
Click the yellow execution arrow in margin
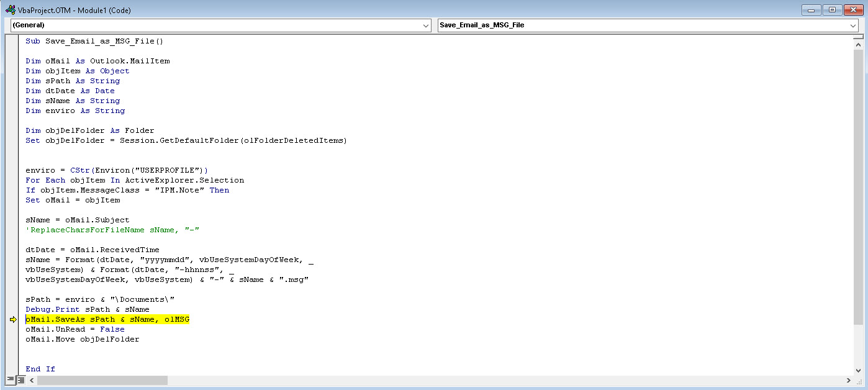point(12,319)
